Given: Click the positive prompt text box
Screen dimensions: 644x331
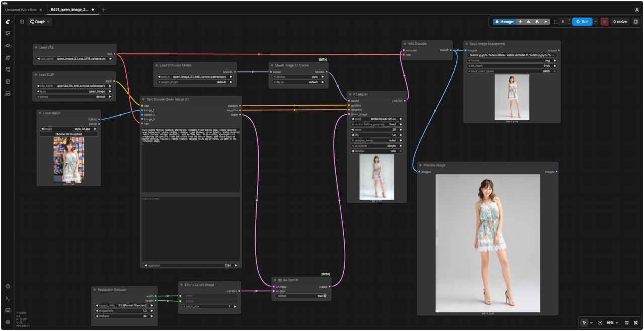Looking at the screenshot, I should click(x=191, y=159).
